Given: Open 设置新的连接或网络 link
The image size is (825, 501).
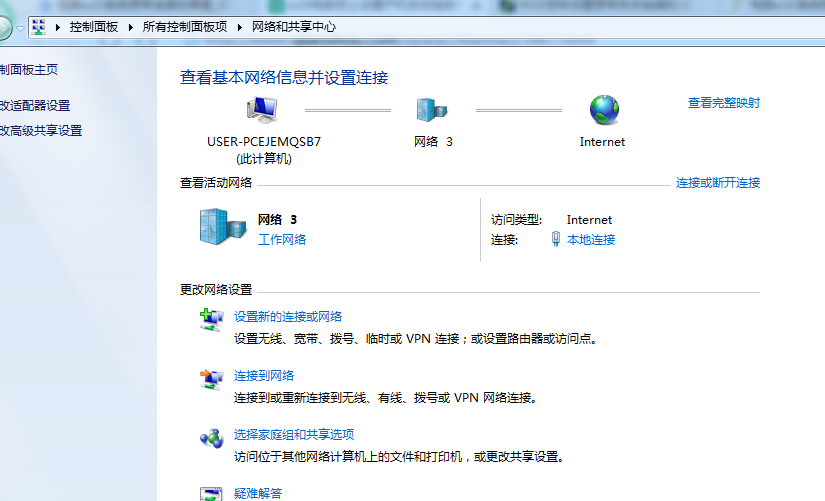Looking at the screenshot, I should coord(288,316).
